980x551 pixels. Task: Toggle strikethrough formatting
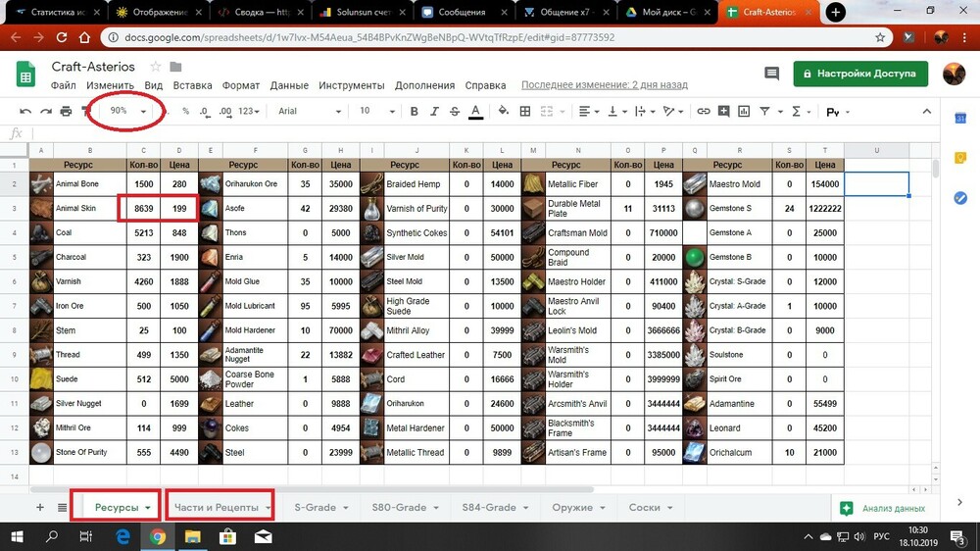[x=455, y=111]
